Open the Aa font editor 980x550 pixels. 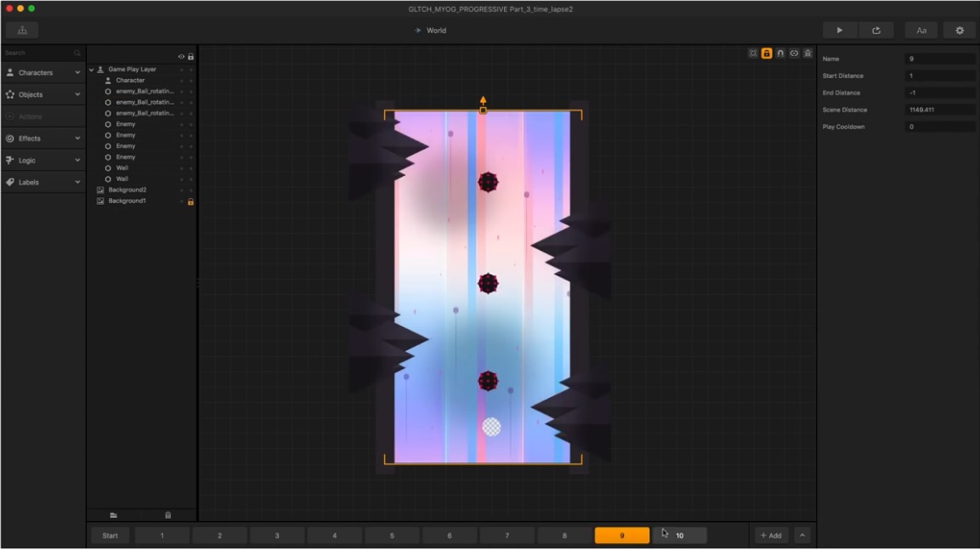(921, 30)
